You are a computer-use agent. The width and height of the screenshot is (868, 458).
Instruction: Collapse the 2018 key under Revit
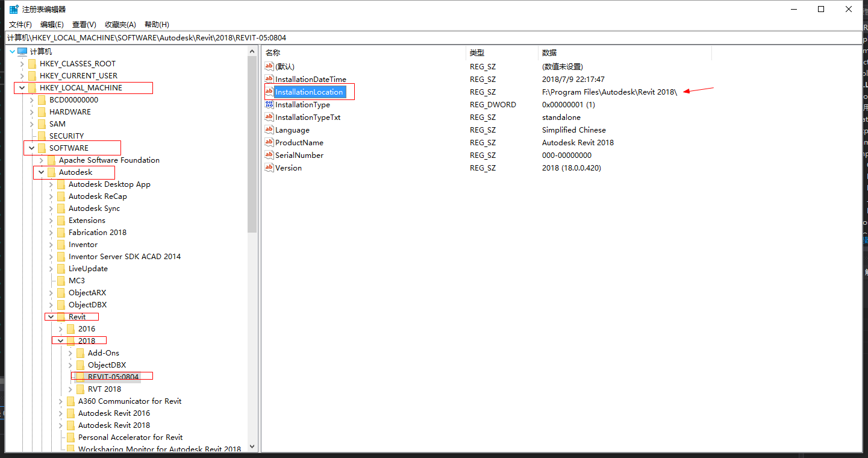click(x=61, y=341)
